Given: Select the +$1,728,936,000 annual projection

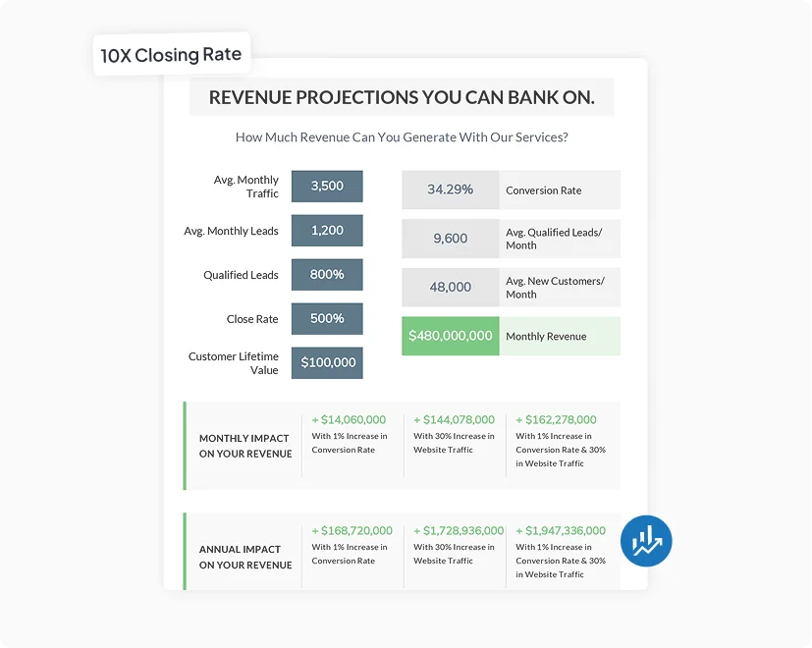Looking at the screenshot, I should point(458,529).
